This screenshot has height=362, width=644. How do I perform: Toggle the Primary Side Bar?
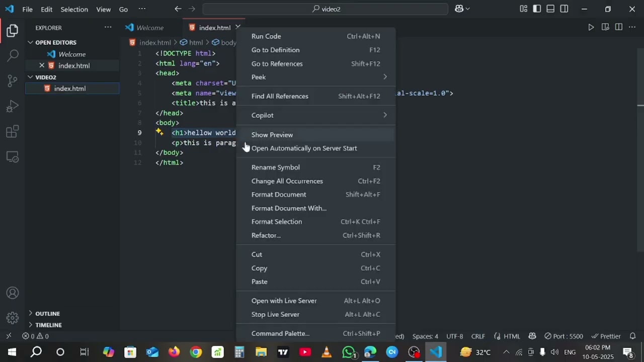coord(537,9)
